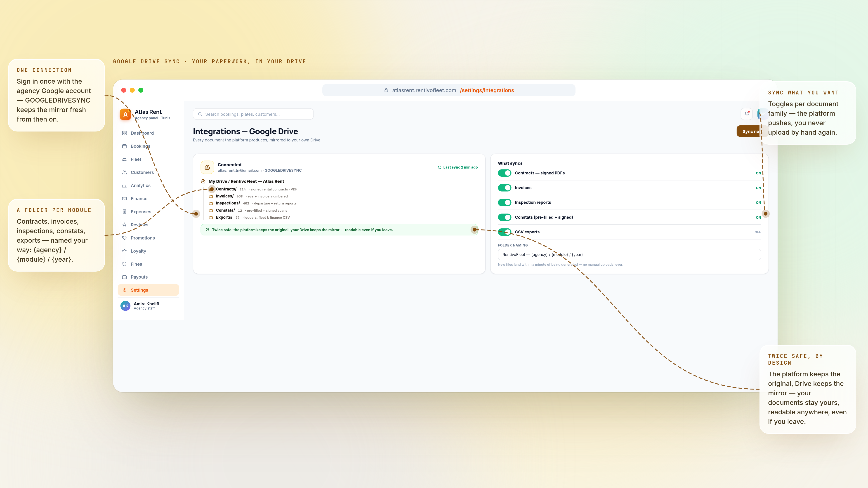Open Finance section
This screenshot has width=868, height=488.
(148, 199)
